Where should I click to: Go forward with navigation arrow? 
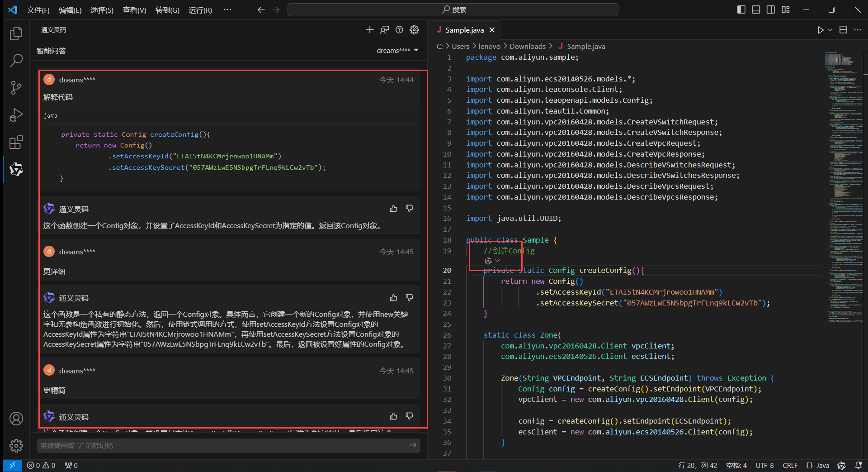(276, 10)
